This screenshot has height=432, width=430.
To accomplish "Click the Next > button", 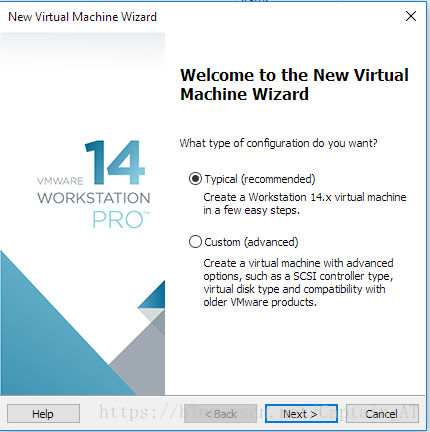I will pos(301,414).
